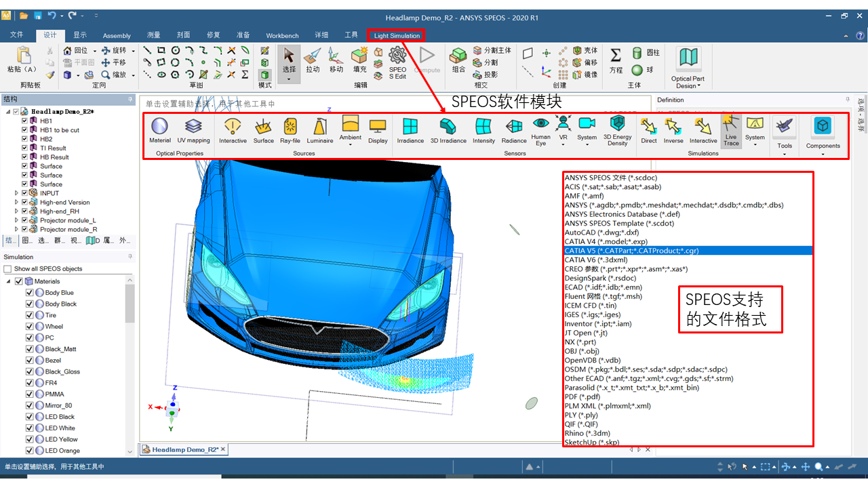Viewport: 868px width, 488px height.
Task: Click the 壳体 shell button
Action: [585, 51]
